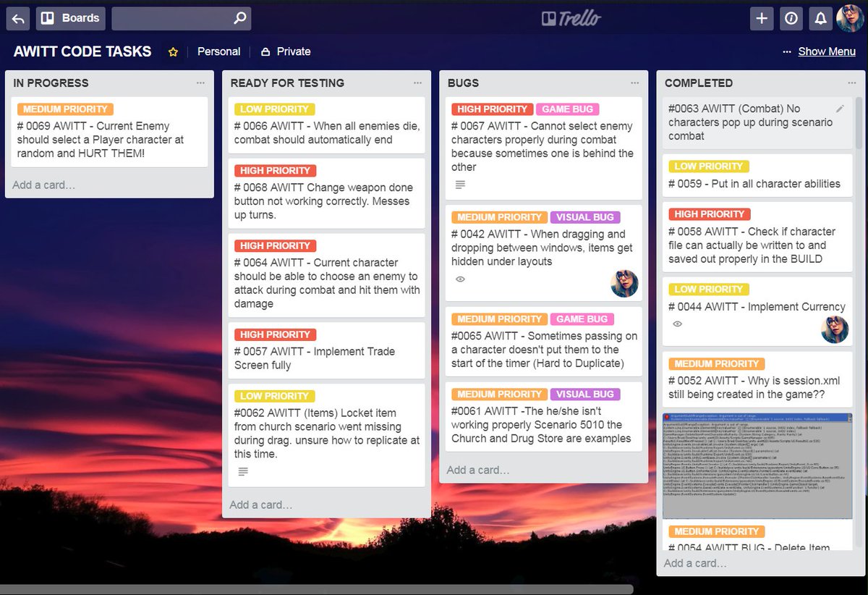
Task: Click the IN PROGRESS list title
Action: click(x=51, y=83)
